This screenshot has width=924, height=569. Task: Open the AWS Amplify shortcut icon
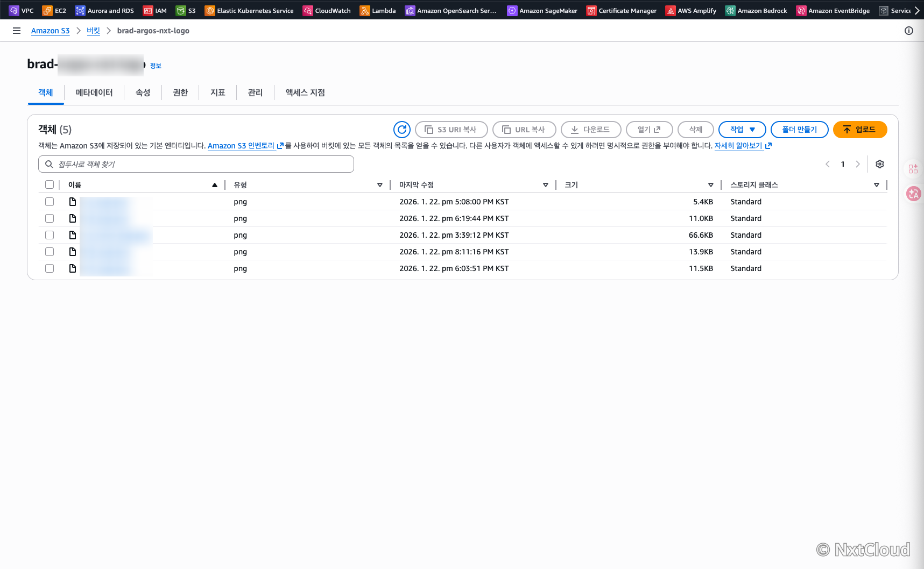[671, 11]
